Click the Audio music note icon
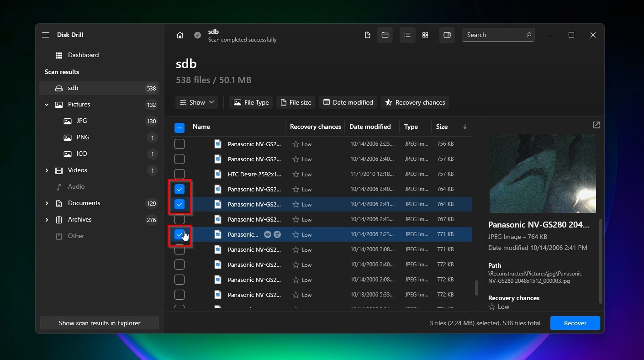The width and height of the screenshot is (644, 360). (x=59, y=187)
